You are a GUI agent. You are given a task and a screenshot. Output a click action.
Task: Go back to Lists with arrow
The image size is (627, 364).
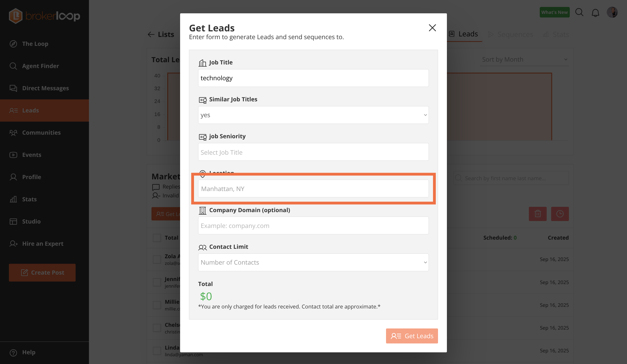point(151,34)
